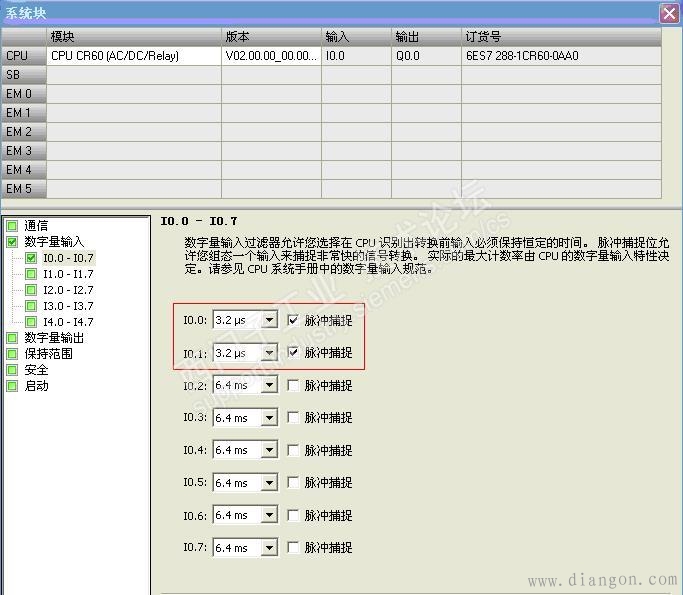Select the EM 5 row header
Viewport: 683px width, 595px height.
[24, 189]
